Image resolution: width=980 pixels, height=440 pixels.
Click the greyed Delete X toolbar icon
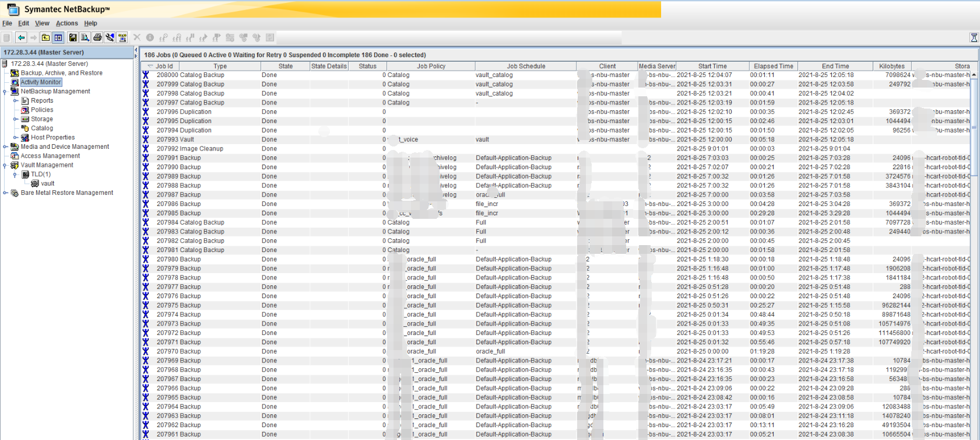pos(137,37)
